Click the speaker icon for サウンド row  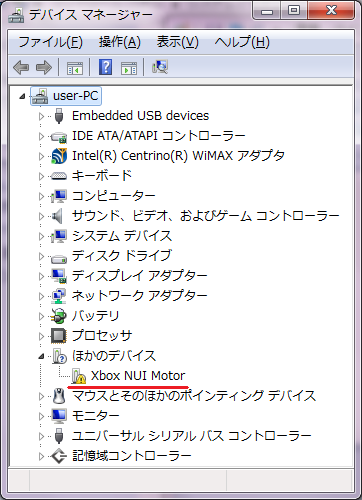tap(57, 216)
